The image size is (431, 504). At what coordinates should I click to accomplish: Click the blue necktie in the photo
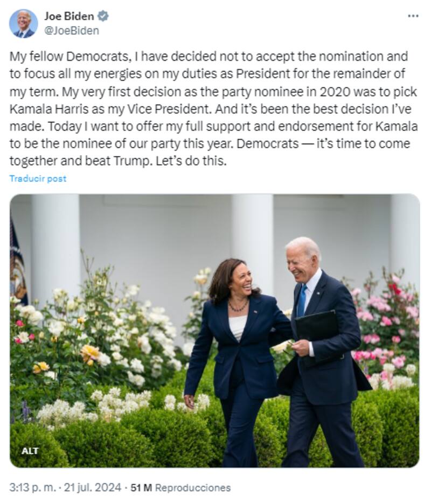[302, 300]
